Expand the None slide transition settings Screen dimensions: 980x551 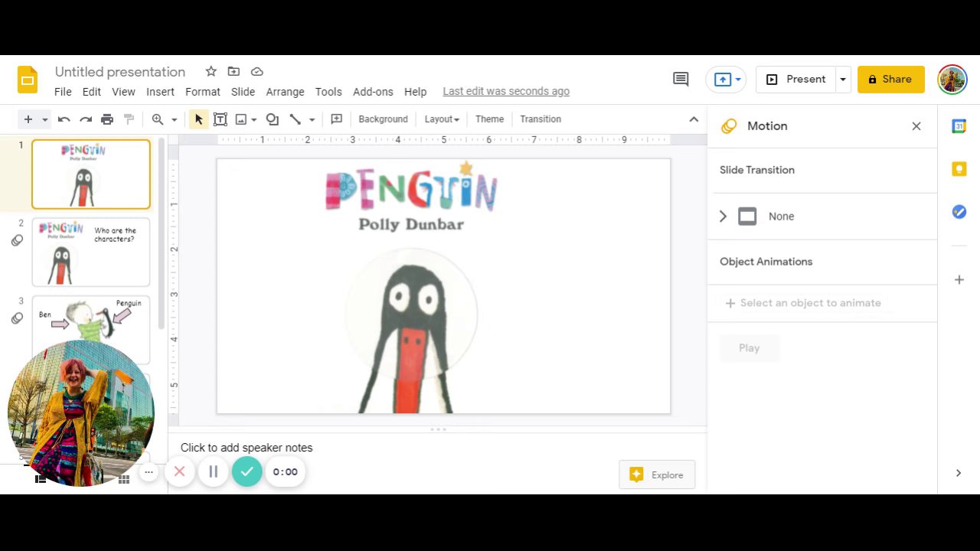click(x=723, y=217)
